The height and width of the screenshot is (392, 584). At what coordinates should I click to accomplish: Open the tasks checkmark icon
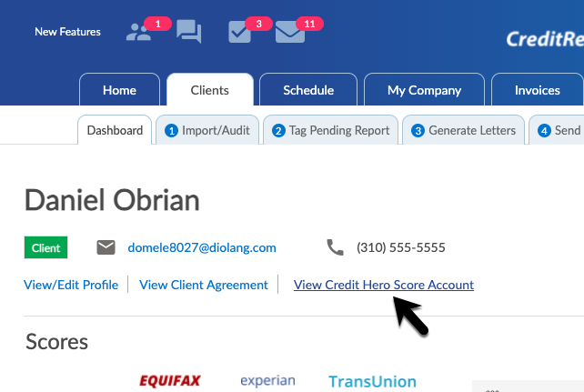(x=239, y=32)
